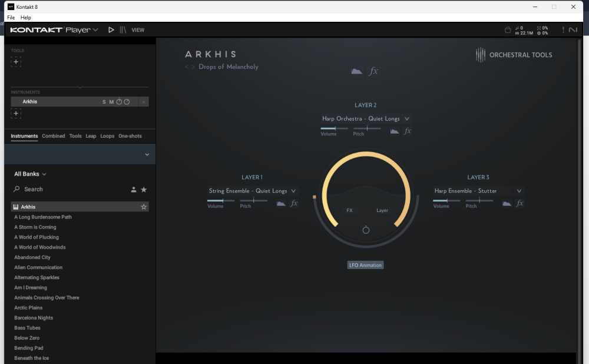This screenshot has width=589, height=364.
Task: Favorite the Arkhis bank with star
Action: pyautogui.click(x=144, y=207)
